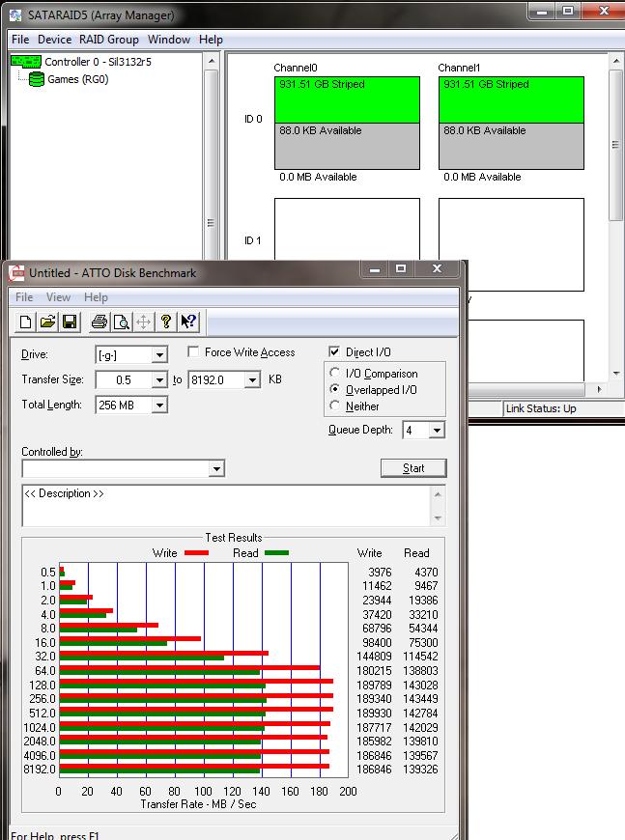625x840 pixels.
Task: Click the New file icon in ATTO toolbar
Action: coord(25,322)
